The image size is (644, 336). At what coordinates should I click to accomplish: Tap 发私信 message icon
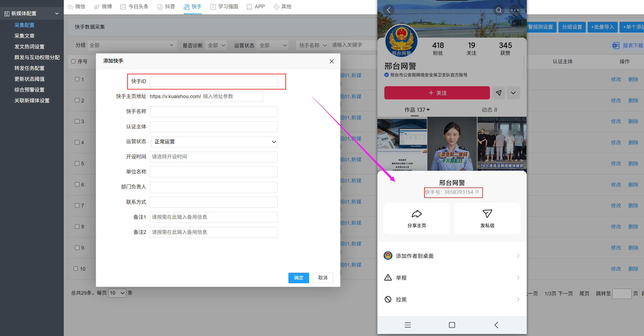(487, 214)
